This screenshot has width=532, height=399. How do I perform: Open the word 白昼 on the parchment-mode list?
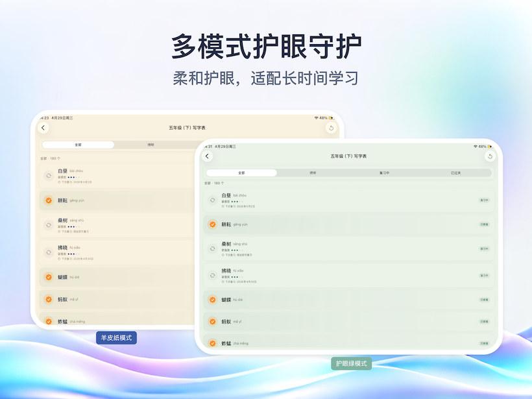(x=62, y=171)
